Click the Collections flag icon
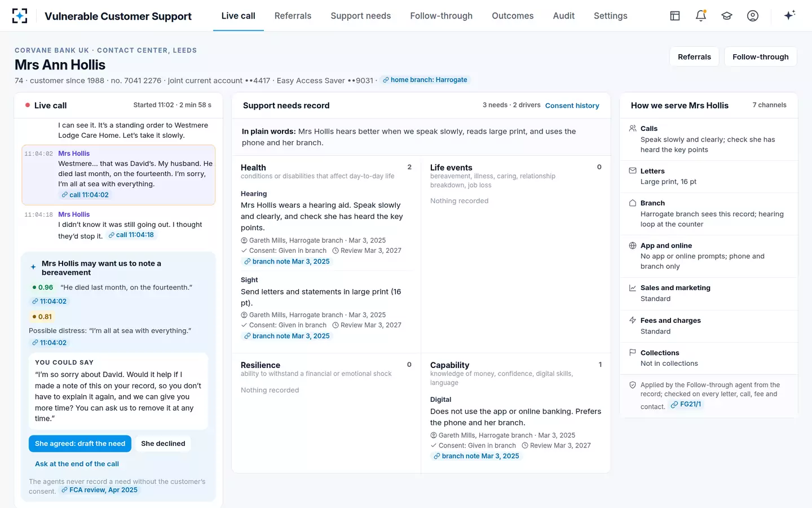 point(633,353)
